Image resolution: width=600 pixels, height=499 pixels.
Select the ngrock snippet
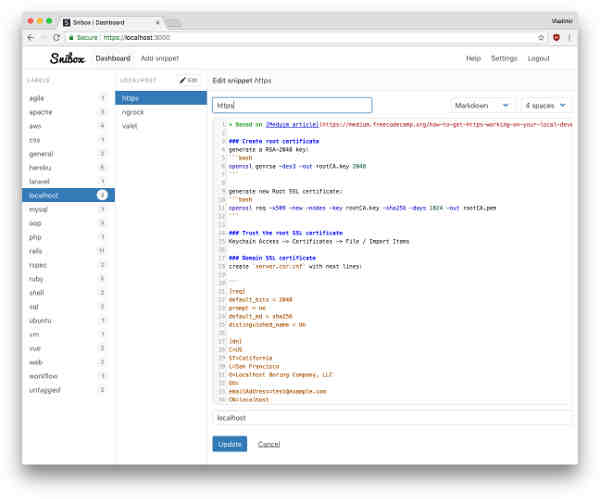click(161, 112)
